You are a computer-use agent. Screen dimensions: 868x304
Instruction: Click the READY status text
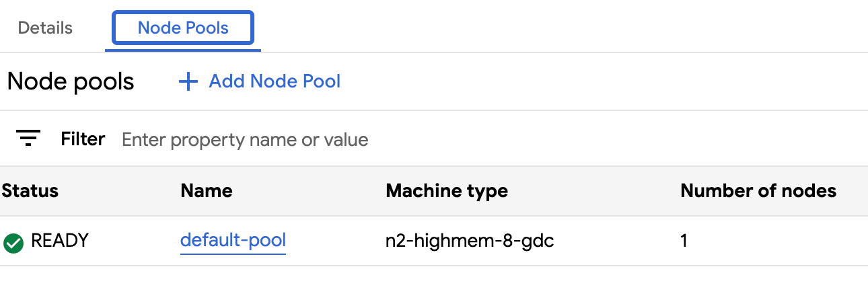click(x=60, y=241)
